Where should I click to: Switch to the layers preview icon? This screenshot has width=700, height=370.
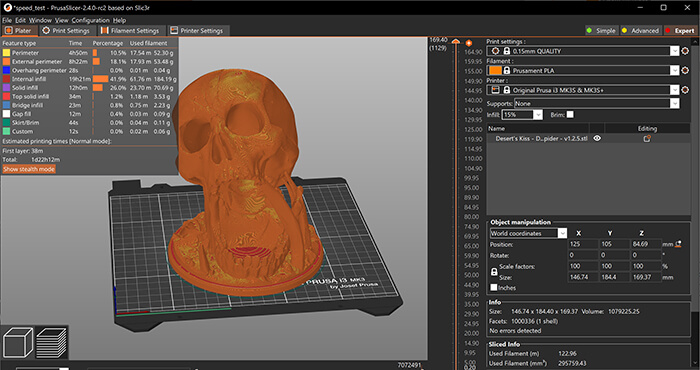click(x=51, y=342)
